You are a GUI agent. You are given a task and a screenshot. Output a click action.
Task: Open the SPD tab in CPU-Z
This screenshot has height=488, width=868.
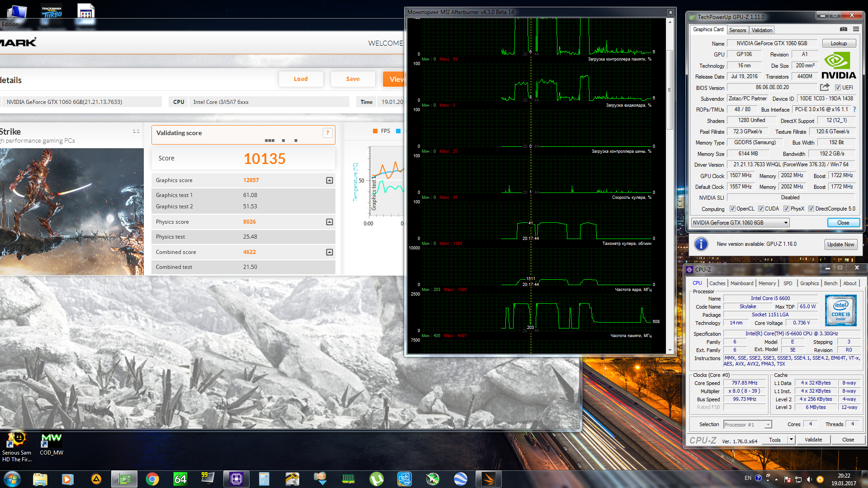tap(788, 283)
